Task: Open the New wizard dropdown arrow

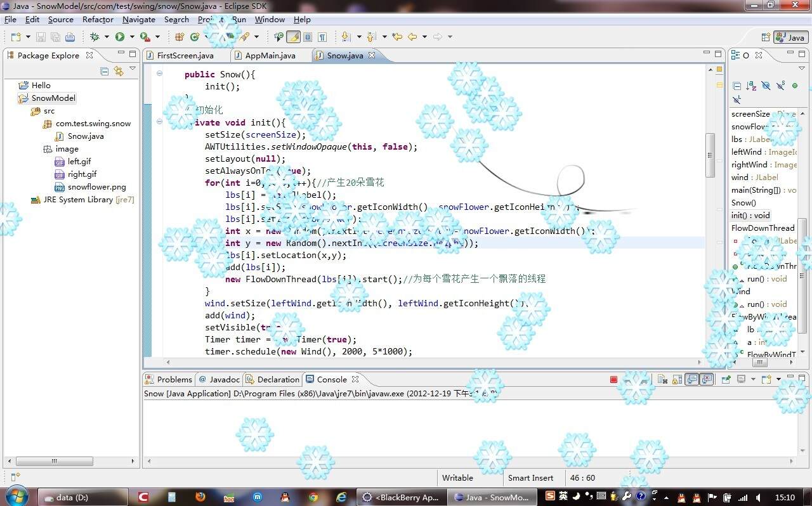Action: point(27,37)
